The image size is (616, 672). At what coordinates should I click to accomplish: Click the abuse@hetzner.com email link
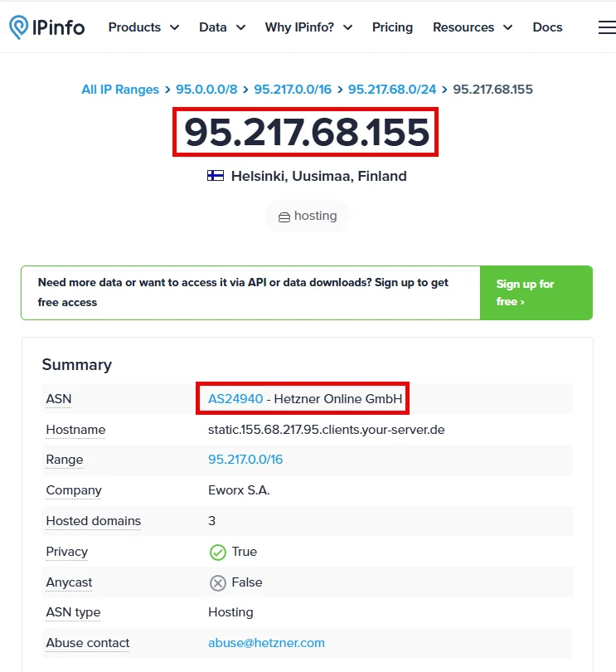click(266, 643)
